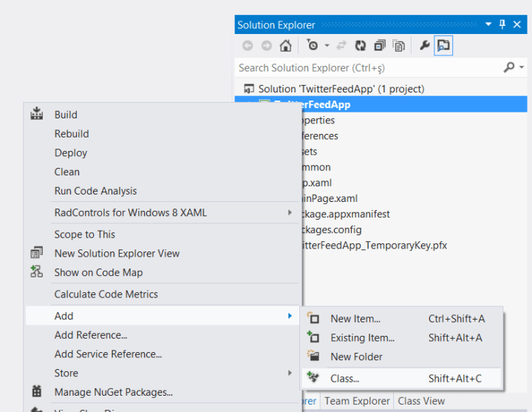This screenshot has width=532, height=412.
Task: Click Existing Item... in the Add submenu
Action: 362,337
